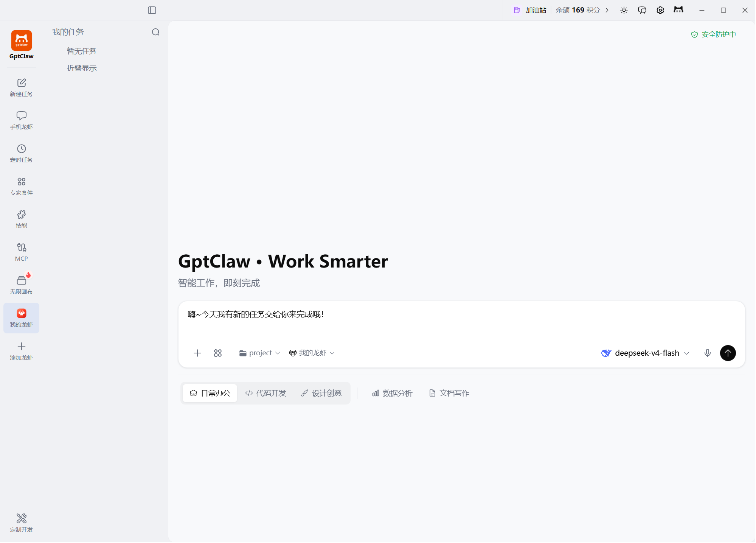The width and height of the screenshot is (756, 543).
Task: Toggle light/dark theme sun icon
Action: (624, 10)
